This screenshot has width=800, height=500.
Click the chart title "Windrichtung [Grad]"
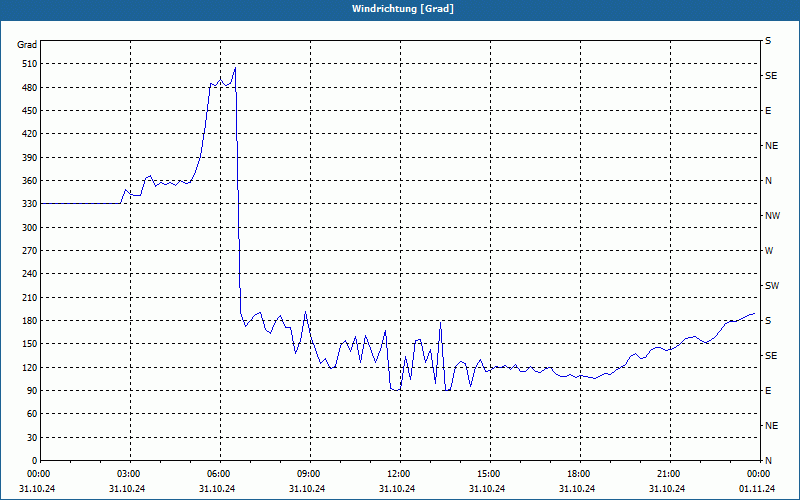(403, 9)
